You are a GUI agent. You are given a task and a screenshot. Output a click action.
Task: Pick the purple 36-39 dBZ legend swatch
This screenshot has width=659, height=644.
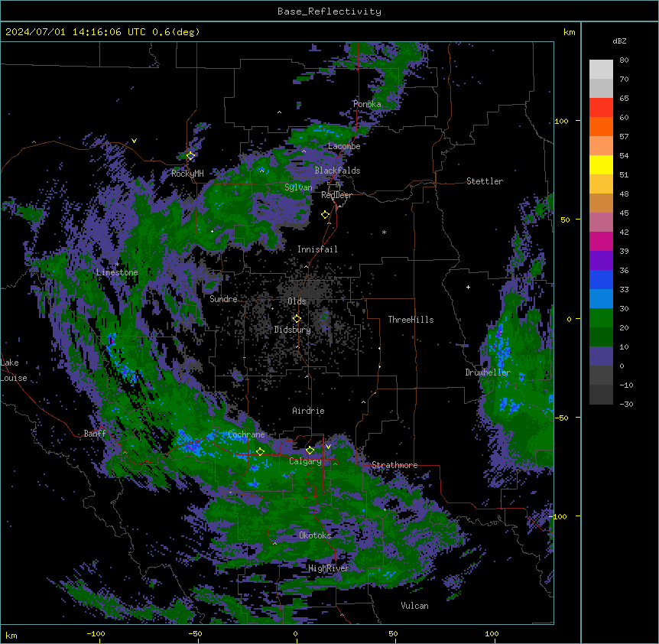[601, 260]
